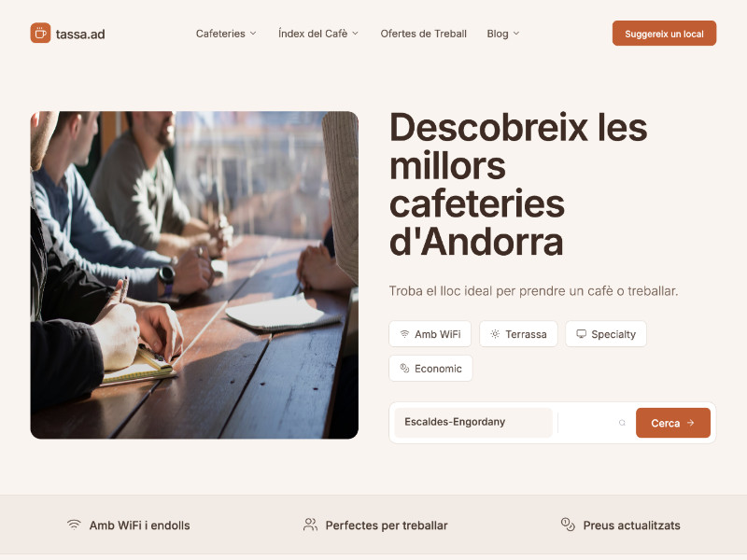The height and width of the screenshot is (560, 747).
Task: Click WiFi icon beside Amb WiFi i endolls
Action: (74, 525)
